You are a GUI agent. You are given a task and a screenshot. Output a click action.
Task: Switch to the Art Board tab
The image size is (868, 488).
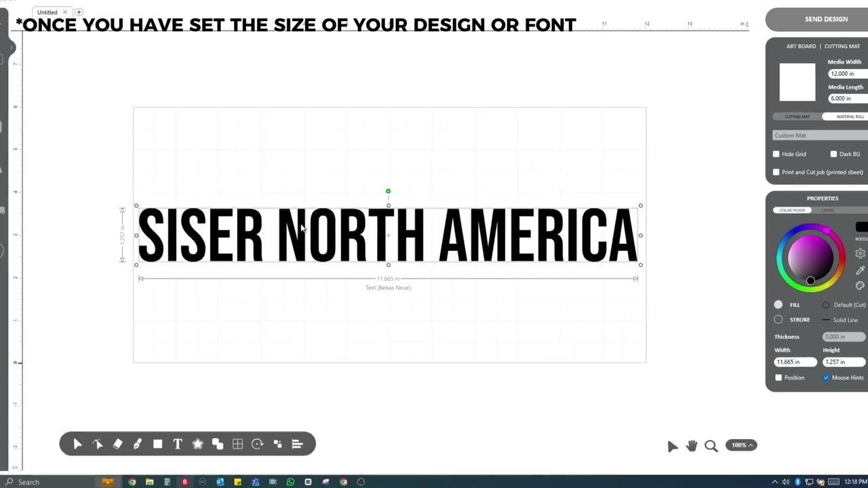(801, 46)
